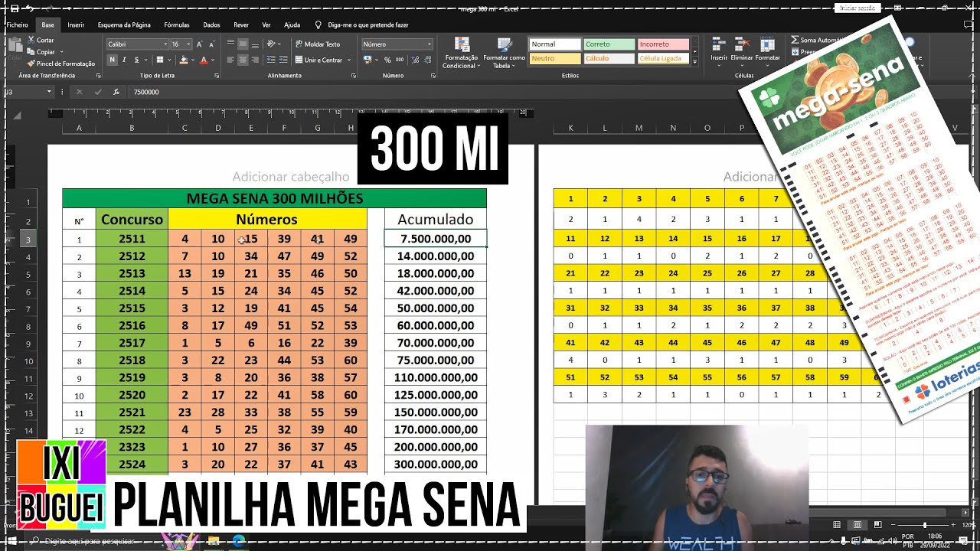Select the Normal cell style

[555, 44]
